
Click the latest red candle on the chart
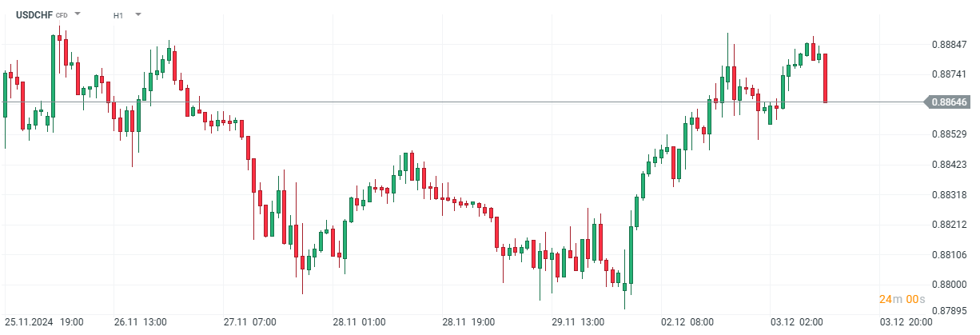pyautogui.click(x=825, y=78)
